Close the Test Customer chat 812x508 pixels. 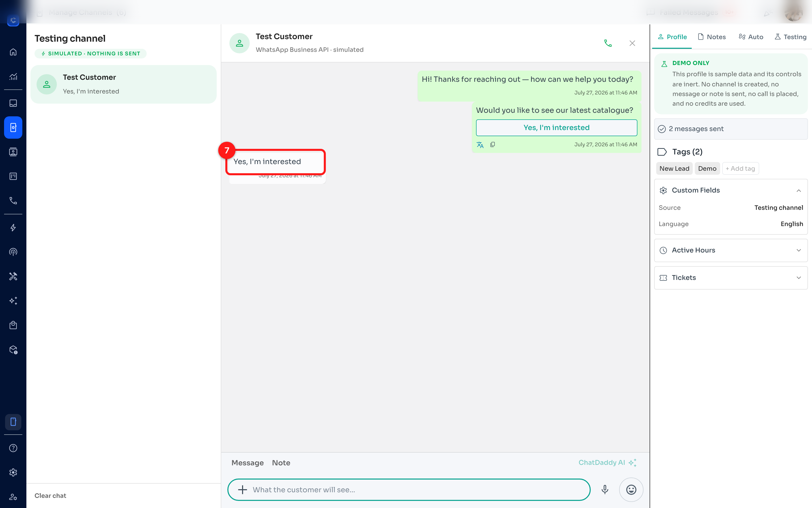(632, 43)
